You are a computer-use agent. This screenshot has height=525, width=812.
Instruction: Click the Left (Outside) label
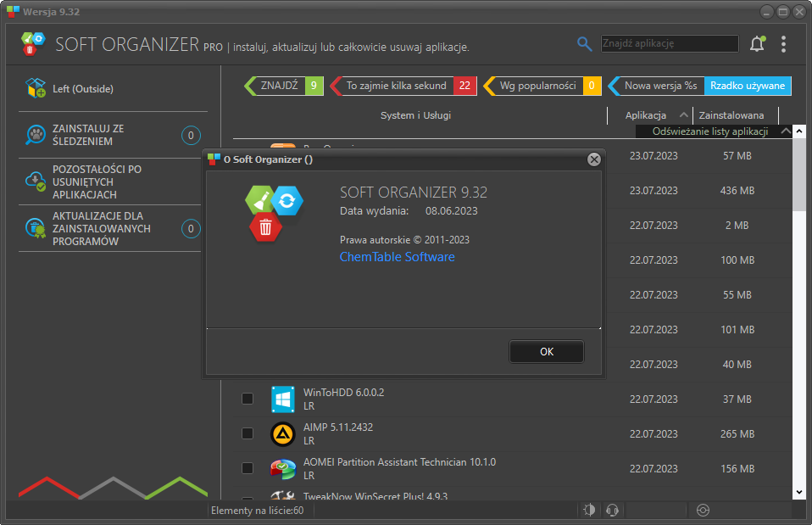point(83,88)
